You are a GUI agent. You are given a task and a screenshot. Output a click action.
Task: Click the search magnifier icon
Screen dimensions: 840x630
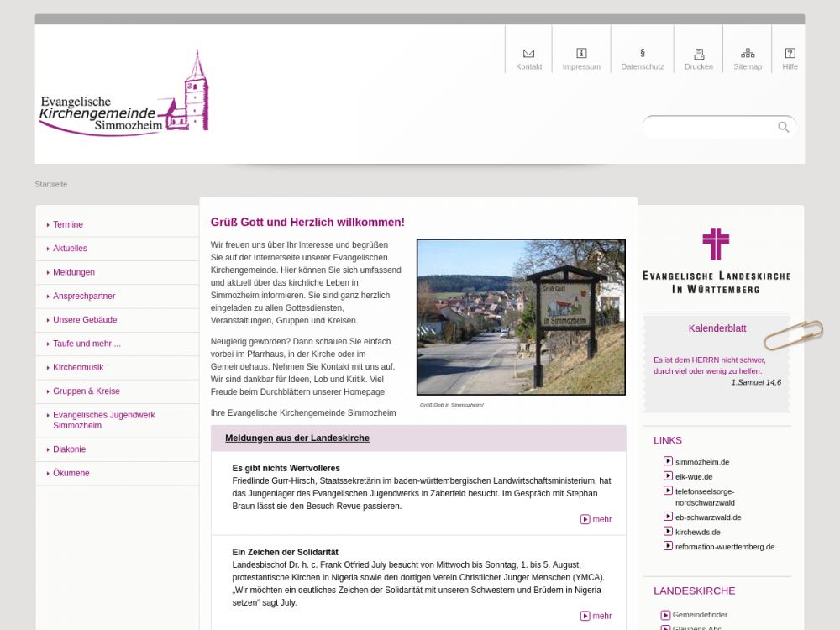click(x=783, y=127)
